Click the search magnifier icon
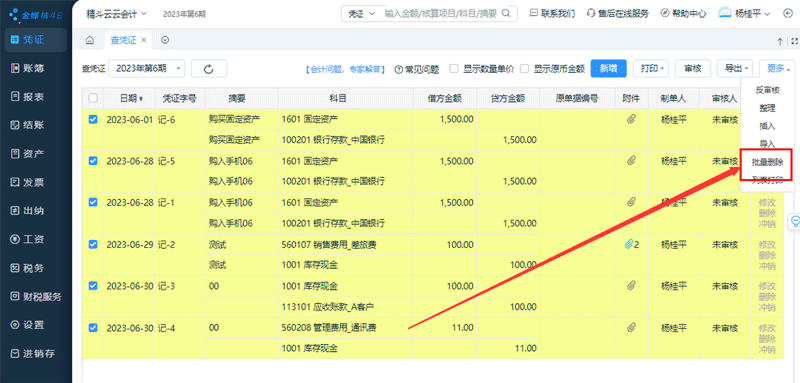The width and height of the screenshot is (800, 383). pos(506,14)
